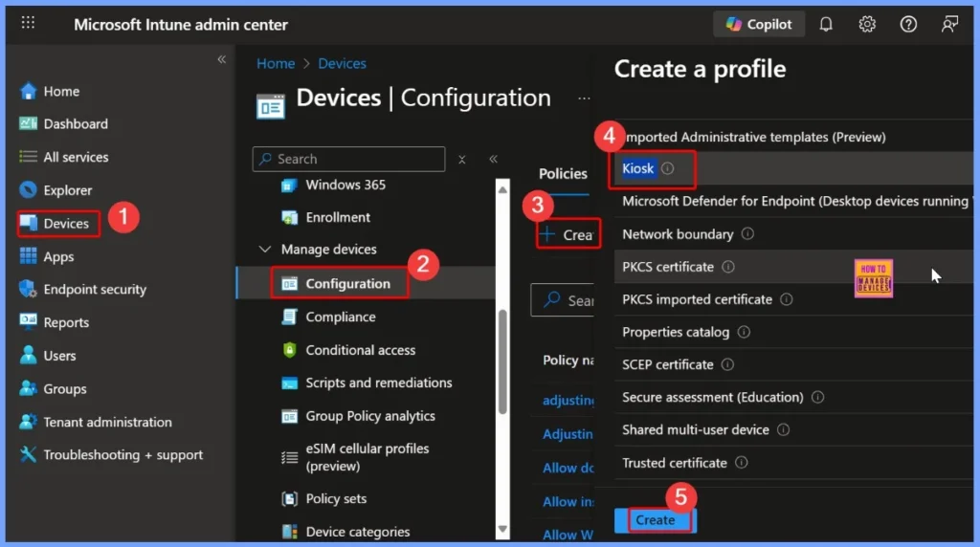Click the info icon next to PKCS certificate

[x=728, y=267]
